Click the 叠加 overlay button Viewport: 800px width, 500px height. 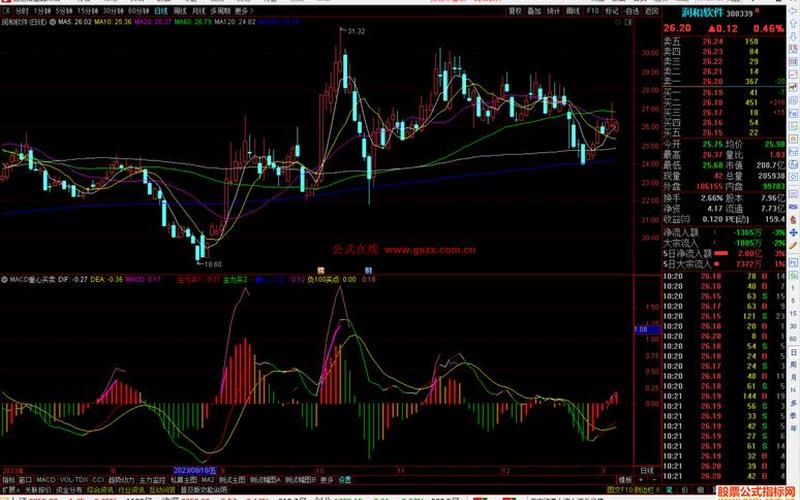click(534, 10)
